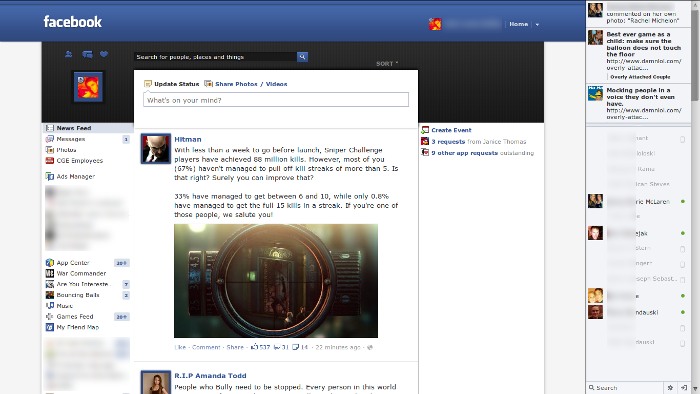Open the messages icon in dark header

pos(87,54)
